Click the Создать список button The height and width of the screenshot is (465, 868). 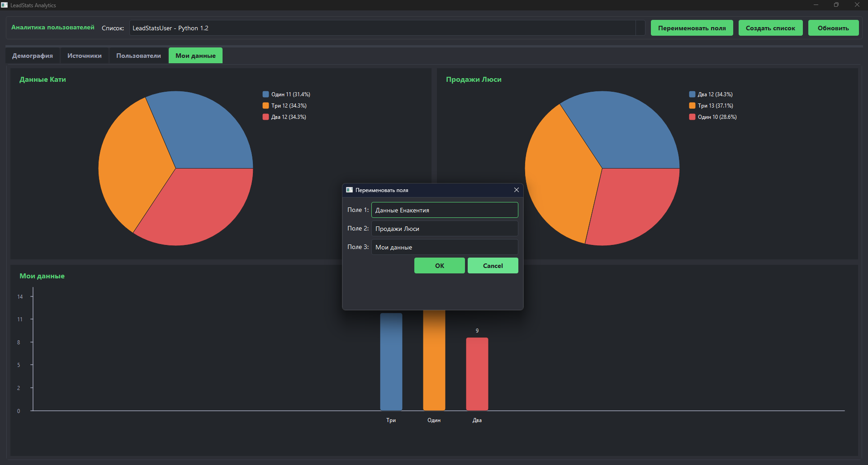coord(770,28)
